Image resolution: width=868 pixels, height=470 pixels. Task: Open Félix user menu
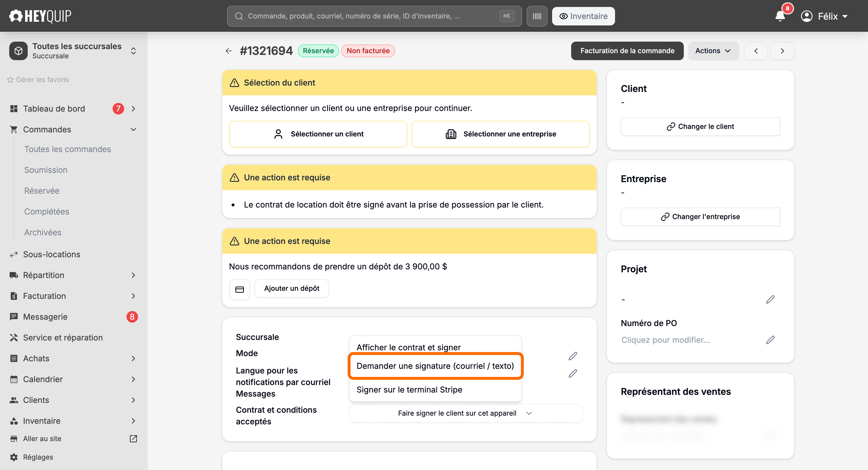824,16
